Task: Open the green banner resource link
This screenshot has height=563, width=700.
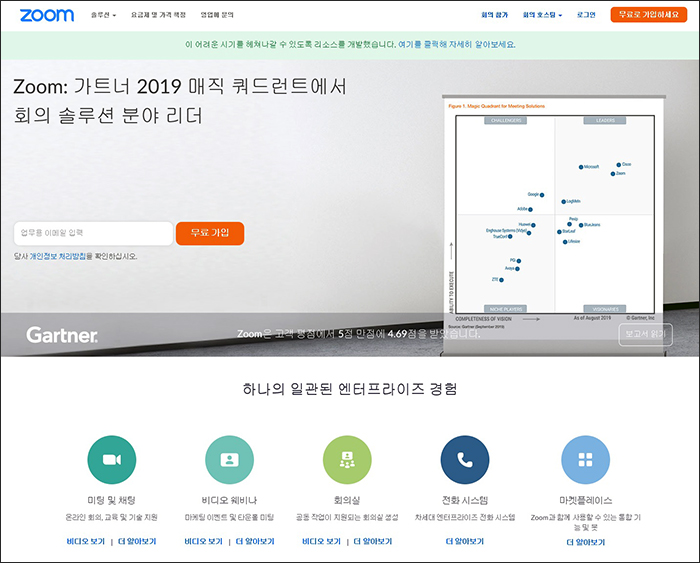Action: click(457, 45)
